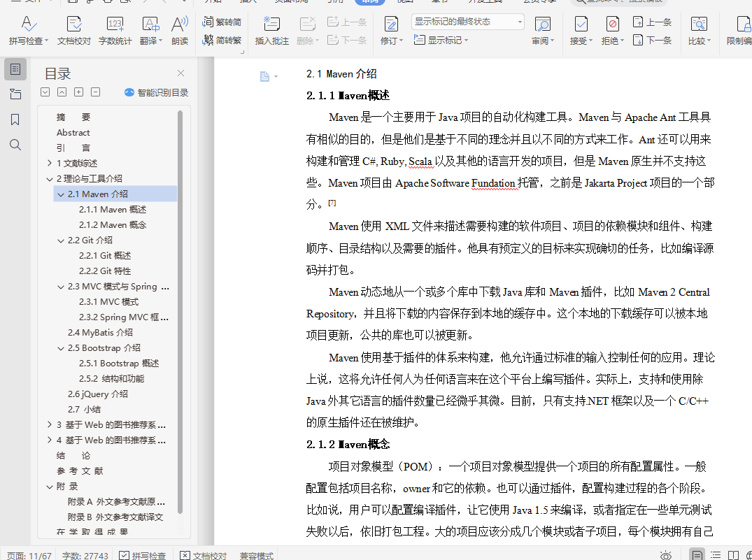Navigate to 2.2.2 Git 特性
Screen dimensions: 752x560
tap(105, 271)
